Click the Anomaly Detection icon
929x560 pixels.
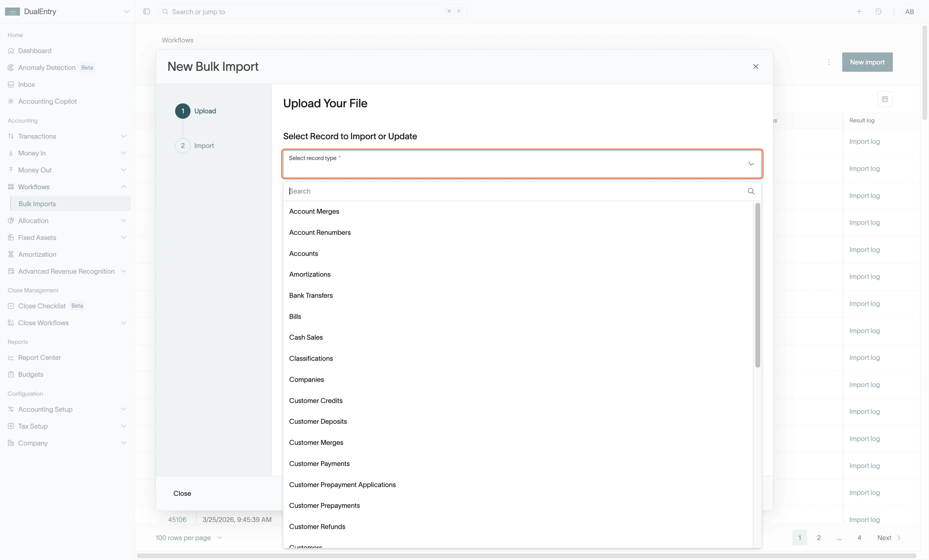coord(11,68)
